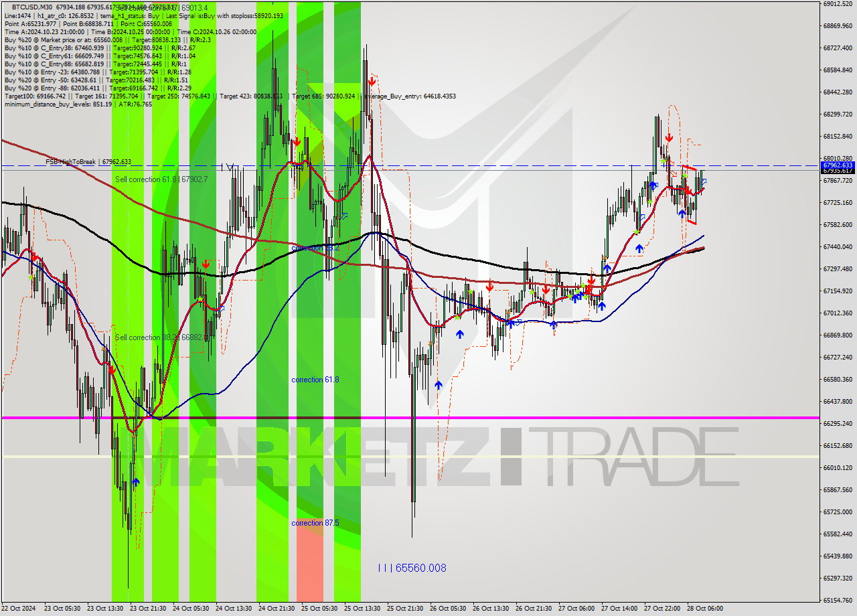The image size is (857, 616).
Task: Click 'Sell correction 61.8 | 67902.7' label
Action: (161, 179)
